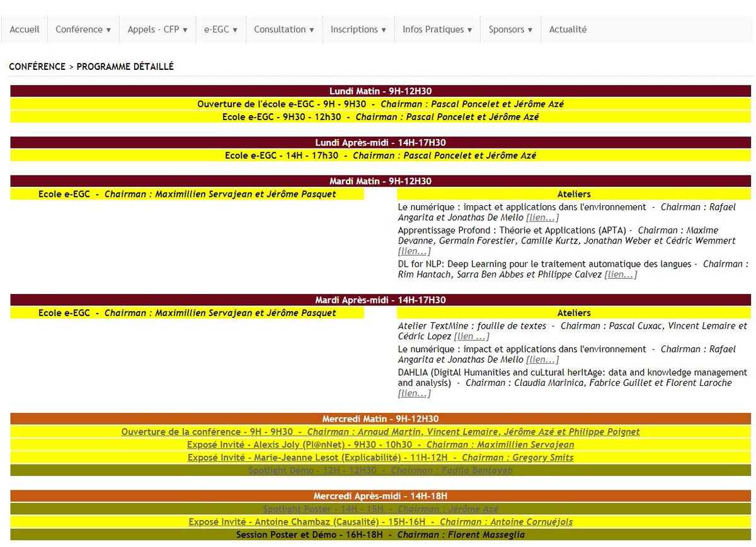Open the Sponsors dropdown
This screenshot has width=756, height=547.
[x=510, y=29]
